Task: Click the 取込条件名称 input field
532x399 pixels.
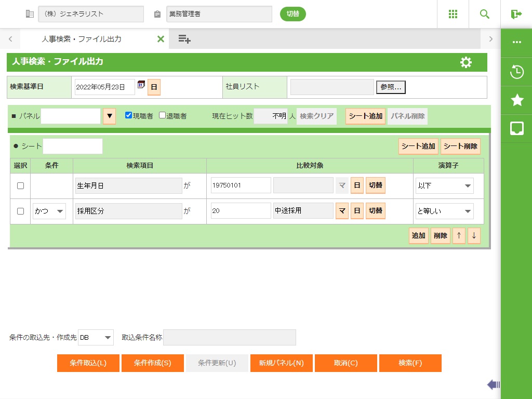Action: click(229, 338)
